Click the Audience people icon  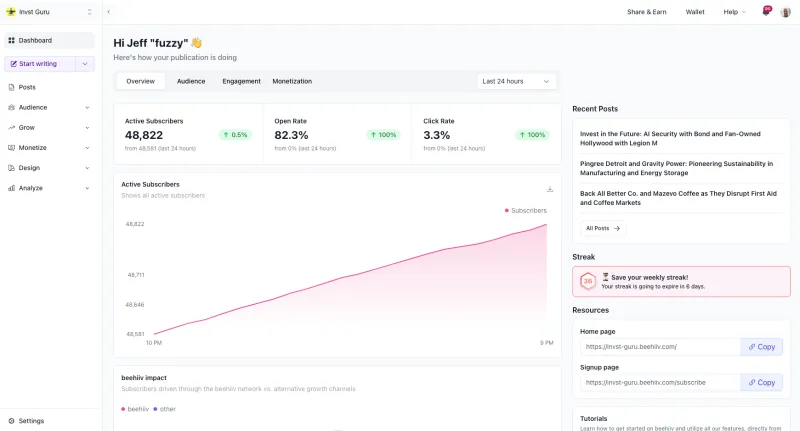11,108
